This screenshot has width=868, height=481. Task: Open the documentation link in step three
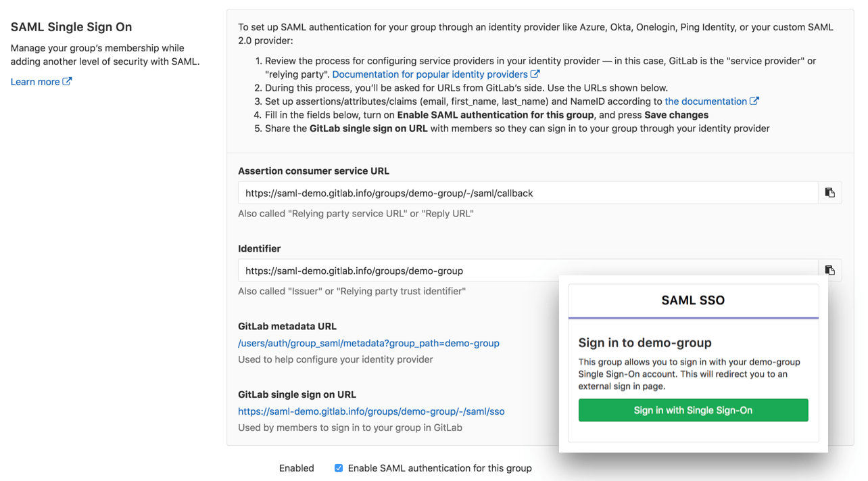pyautogui.click(x=706, y=101)
